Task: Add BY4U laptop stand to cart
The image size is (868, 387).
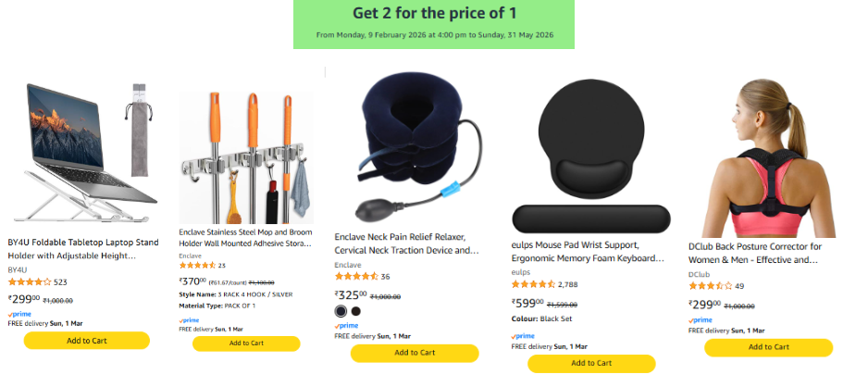Action: (86, 341)
